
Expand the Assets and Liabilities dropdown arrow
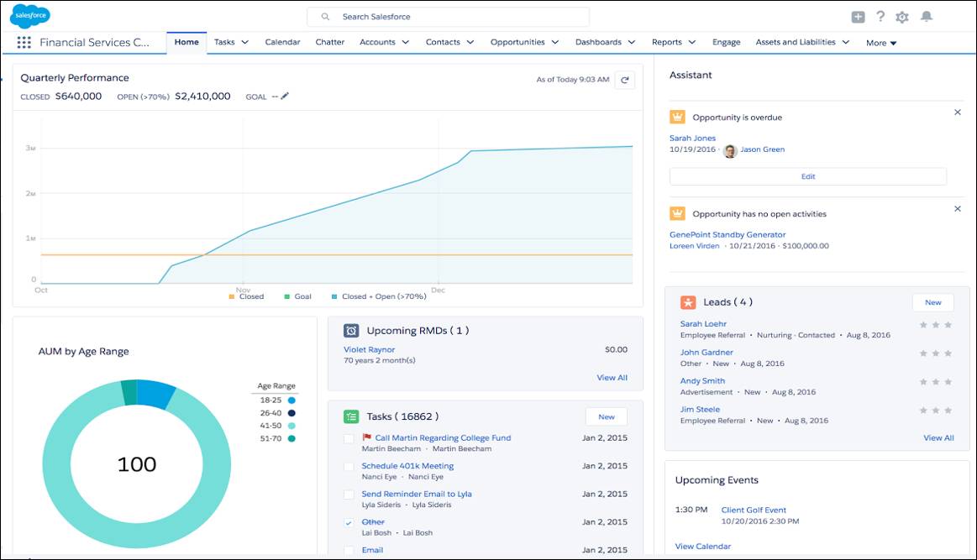[845, 42]
